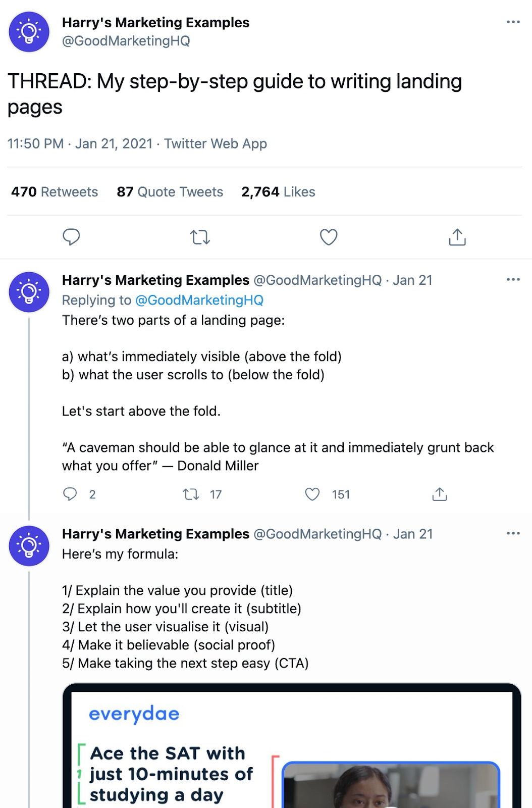
Task: Open more options on the caveman quote tweet
Action: coord(513,280)
